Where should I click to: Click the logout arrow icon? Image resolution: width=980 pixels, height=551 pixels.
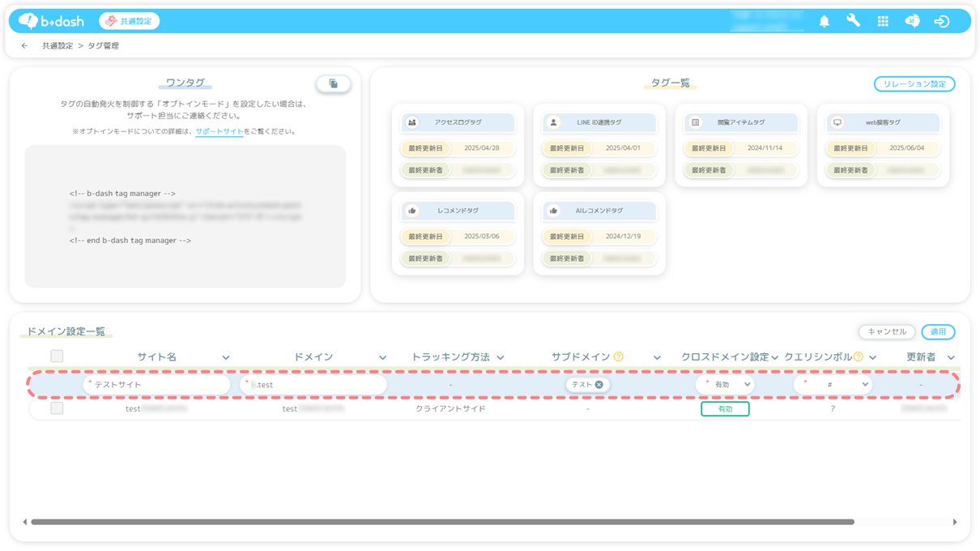[x=941, y=22]
